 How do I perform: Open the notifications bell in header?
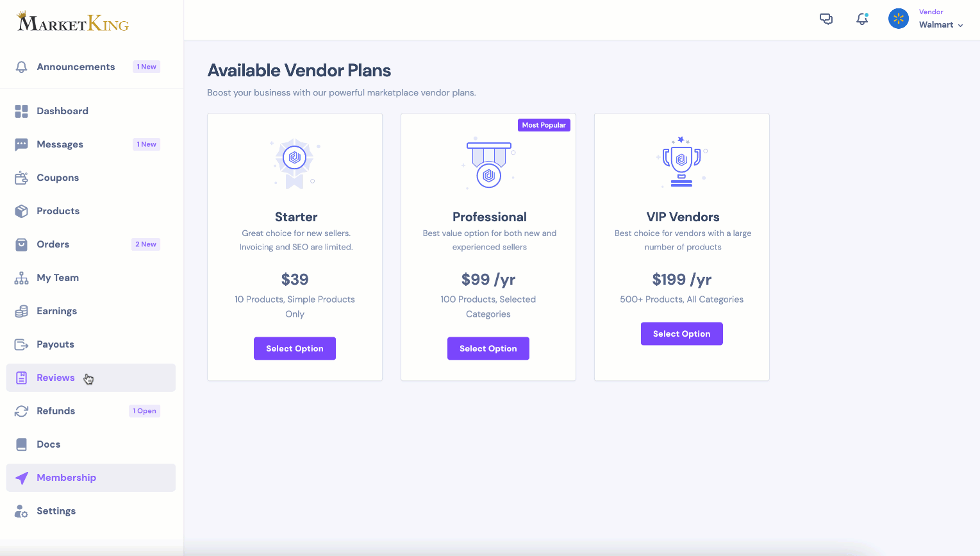pyautogui.click(x=862, y=19)
